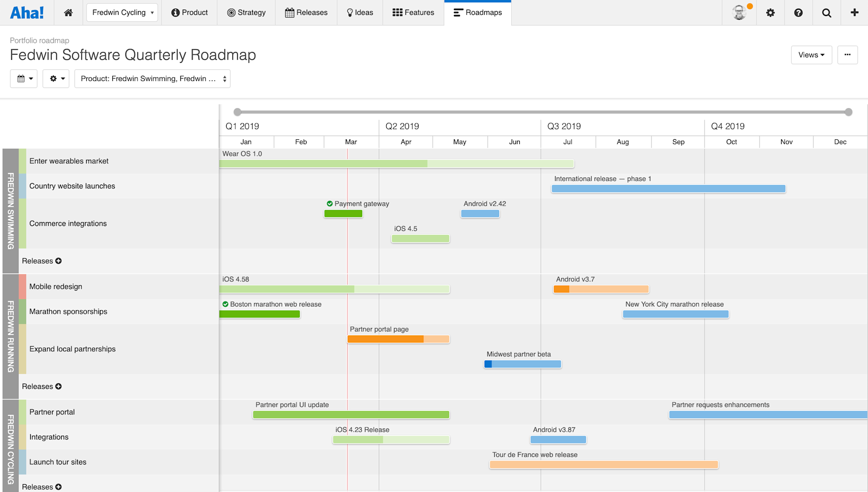Open the Views dropdown
This screenshot has height=492, width=868.
point(811,54)
